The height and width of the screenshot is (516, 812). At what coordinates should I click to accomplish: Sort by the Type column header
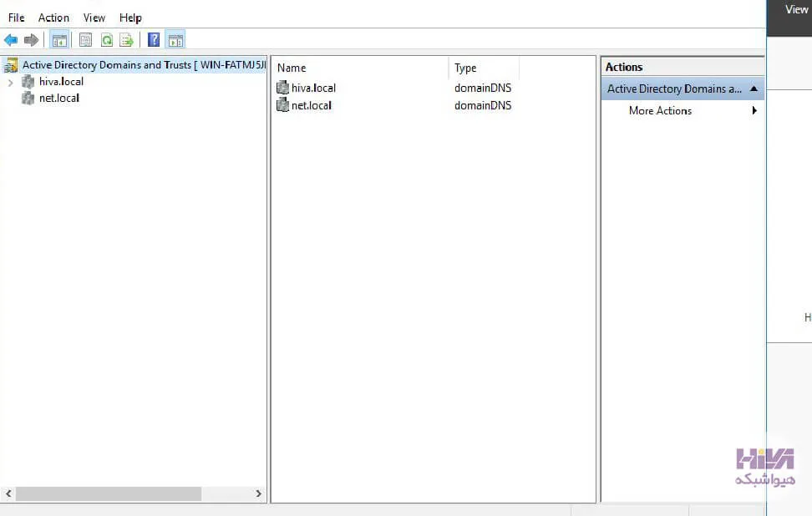pyautogui.click(x=484, y=68)
